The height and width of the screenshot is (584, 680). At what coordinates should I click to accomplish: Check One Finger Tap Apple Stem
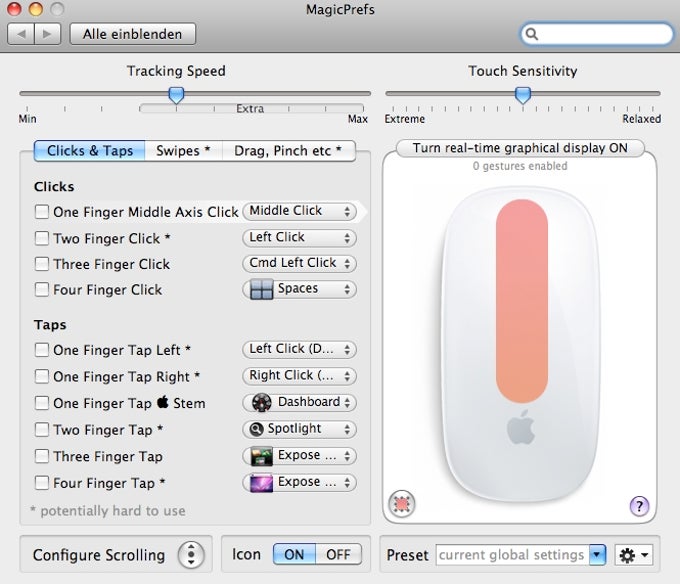coord(42,403)
